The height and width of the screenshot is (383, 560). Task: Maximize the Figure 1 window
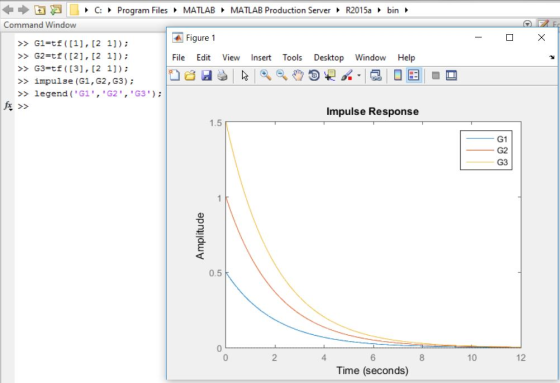pos(510,38)
